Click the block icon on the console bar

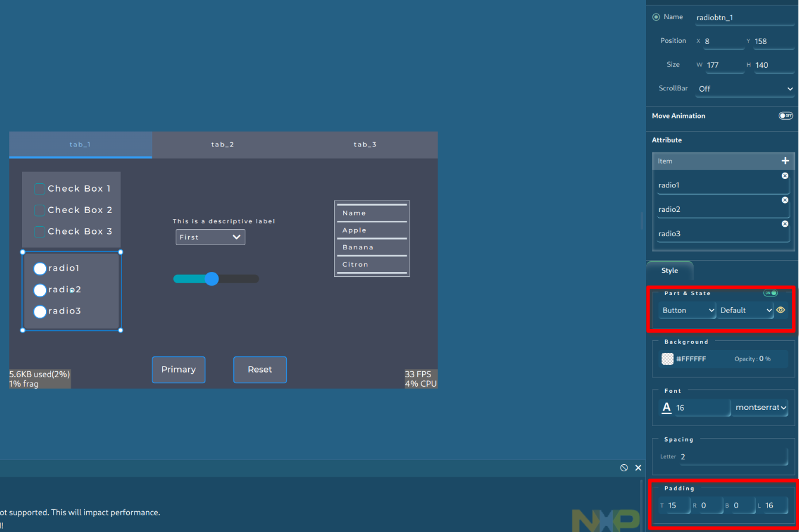624,468
